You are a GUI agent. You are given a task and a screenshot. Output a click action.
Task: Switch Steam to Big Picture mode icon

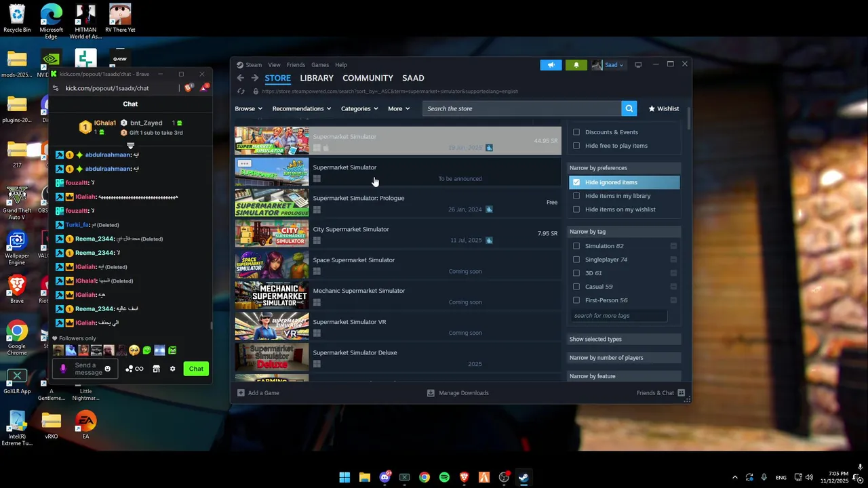(638, 65)
